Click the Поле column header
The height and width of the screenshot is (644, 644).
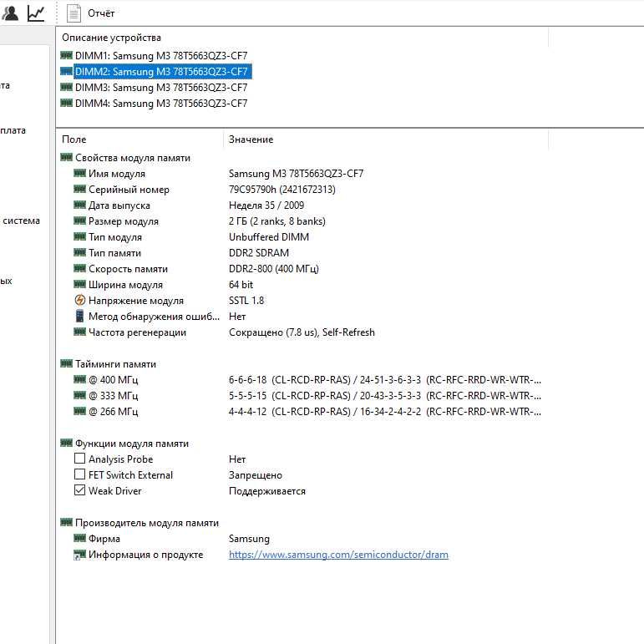[x=74, y=139]
